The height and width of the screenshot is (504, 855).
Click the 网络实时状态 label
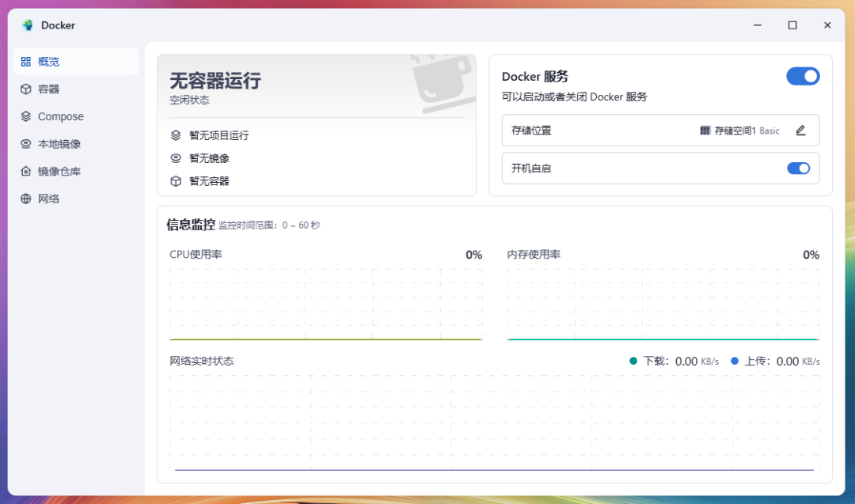(202, 361)
